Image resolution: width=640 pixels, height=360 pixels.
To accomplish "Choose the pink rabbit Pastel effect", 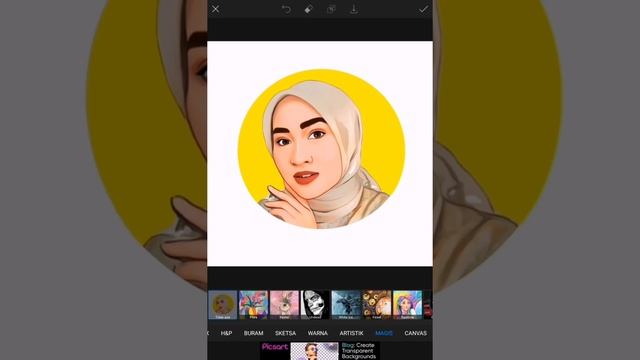I will (x=284, y=304).
